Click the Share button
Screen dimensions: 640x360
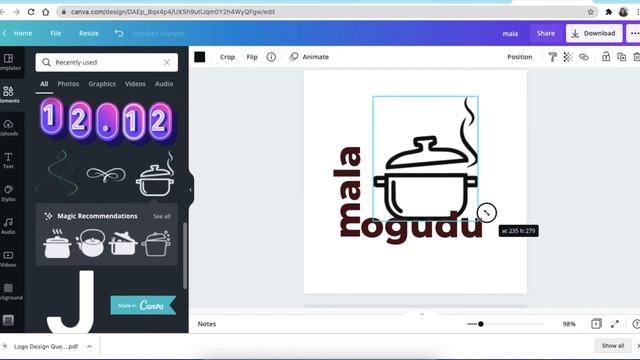coord(546,33)
